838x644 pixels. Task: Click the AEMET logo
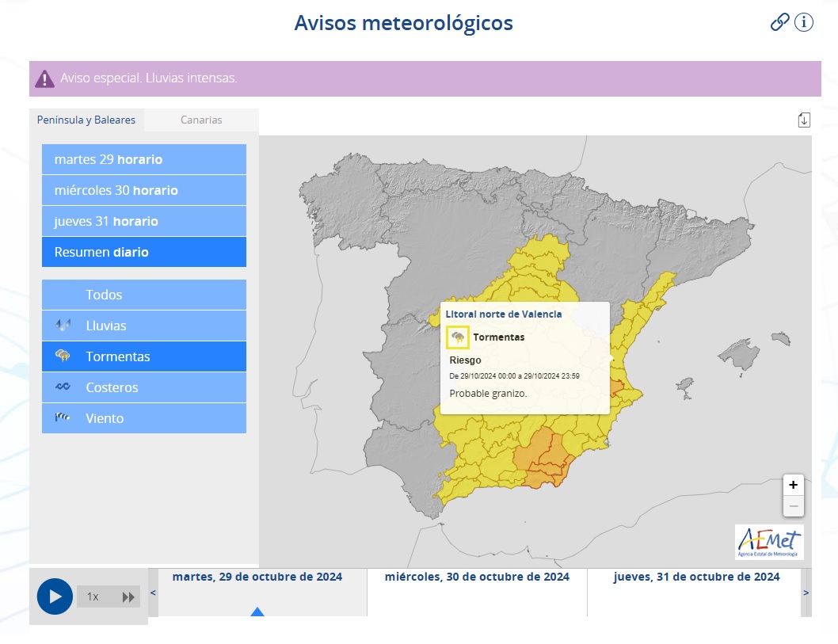click(x=768, y=542)
